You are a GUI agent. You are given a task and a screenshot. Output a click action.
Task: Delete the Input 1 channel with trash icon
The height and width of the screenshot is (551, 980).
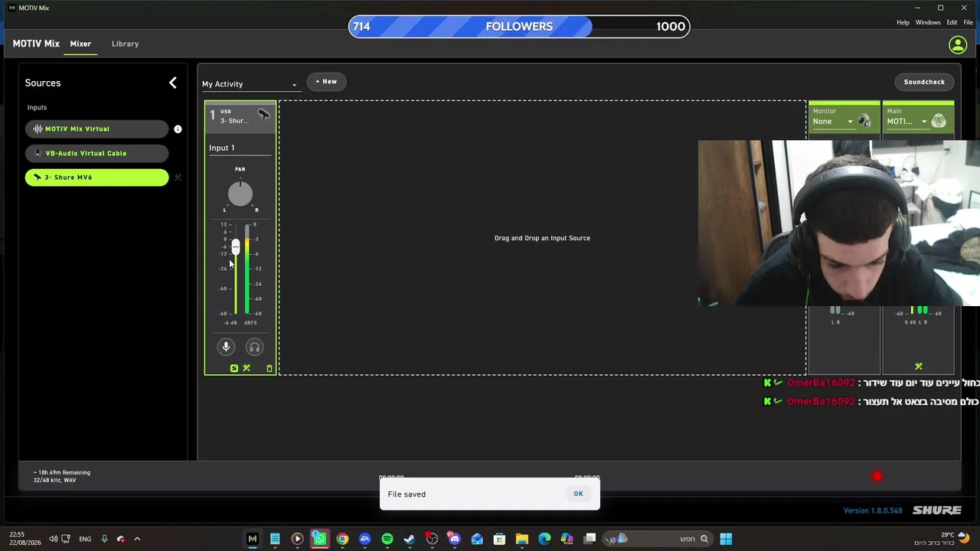click(x=269, y=369)
